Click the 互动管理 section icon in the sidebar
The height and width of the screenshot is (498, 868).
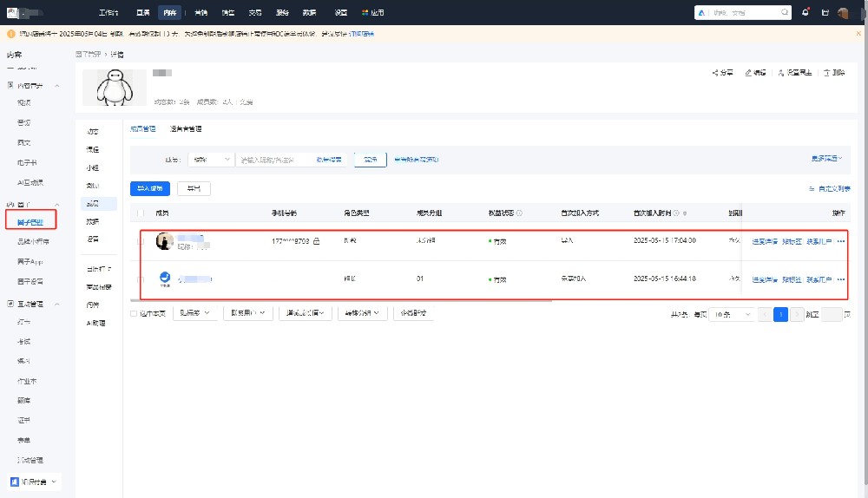[x=10, y=304]
